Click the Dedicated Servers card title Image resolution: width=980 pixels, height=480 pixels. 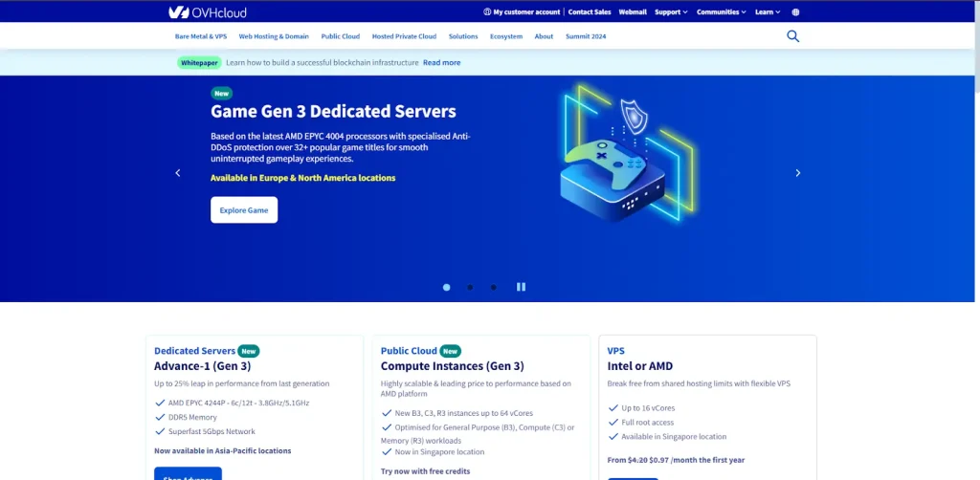pos(195,351)
